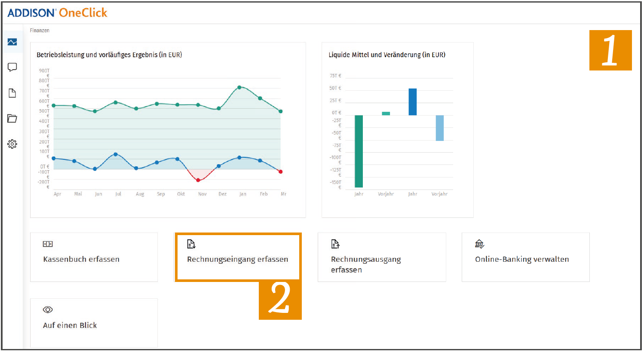Click the Okt axis label
This screenshot has width=644, height=352.
click(x=181, y=194)
